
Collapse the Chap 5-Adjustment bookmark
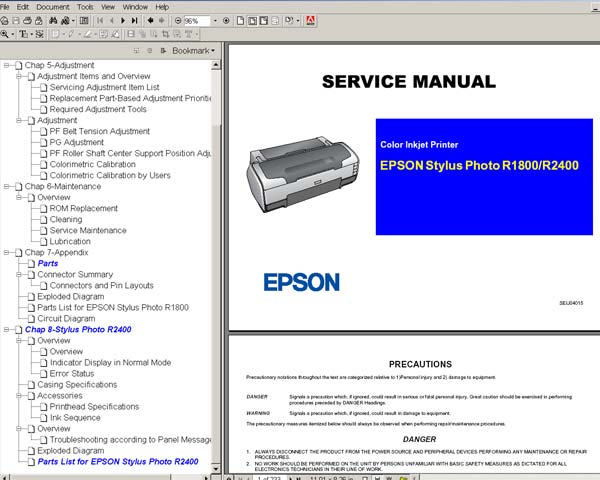[x=7, y=65]
